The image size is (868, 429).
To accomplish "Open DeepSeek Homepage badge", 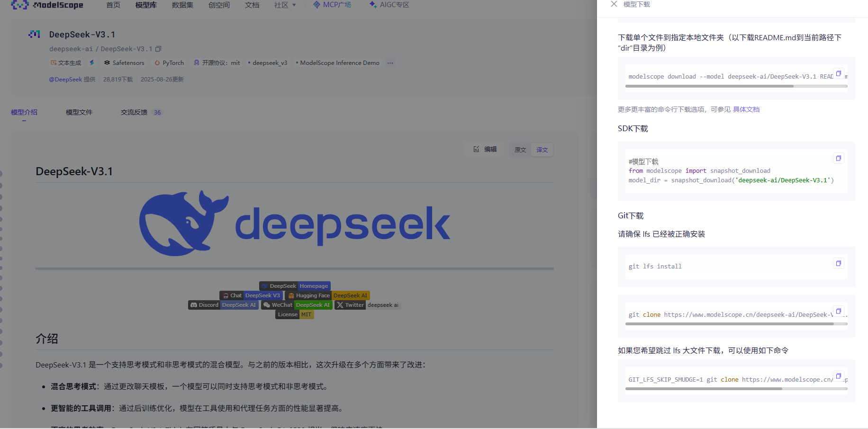I will coord(295,286).
